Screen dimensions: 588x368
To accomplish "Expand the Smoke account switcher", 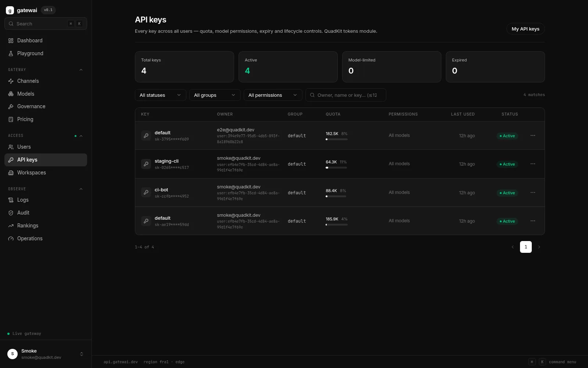I will (x=82, y=354).
